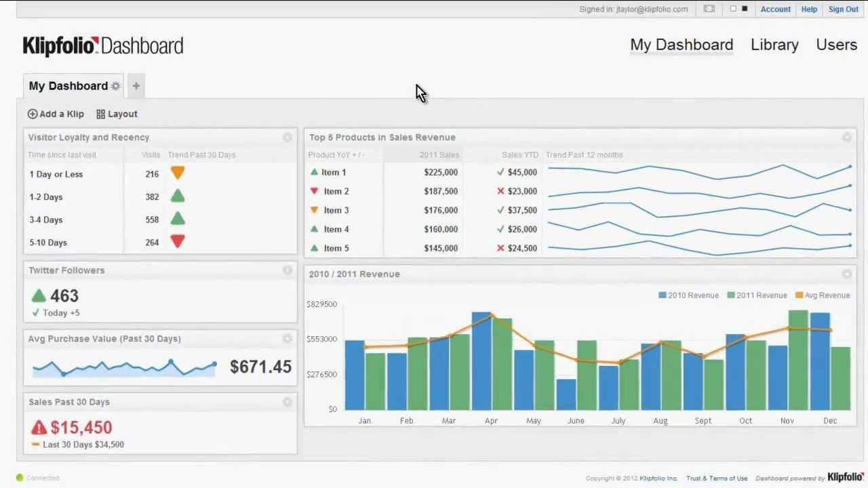Switch to light theme with white square toggle
Image resolution: width=868 pixels, height=488 pixels.
733,8
